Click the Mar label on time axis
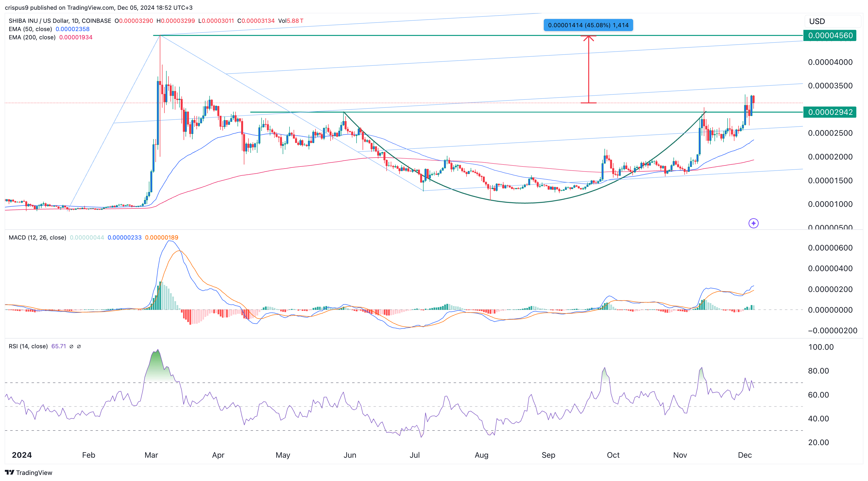The width and height of the screenshot is (868, 481). point(151,455)
